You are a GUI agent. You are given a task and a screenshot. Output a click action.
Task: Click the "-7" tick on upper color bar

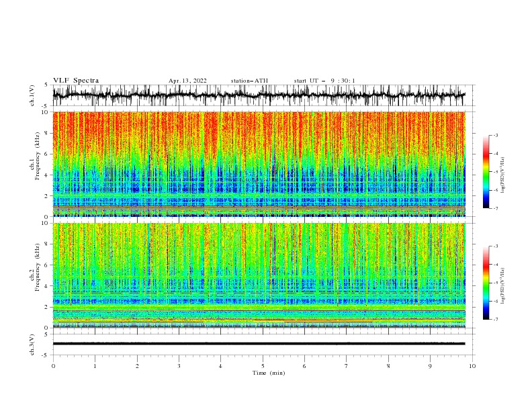(496, 208)
